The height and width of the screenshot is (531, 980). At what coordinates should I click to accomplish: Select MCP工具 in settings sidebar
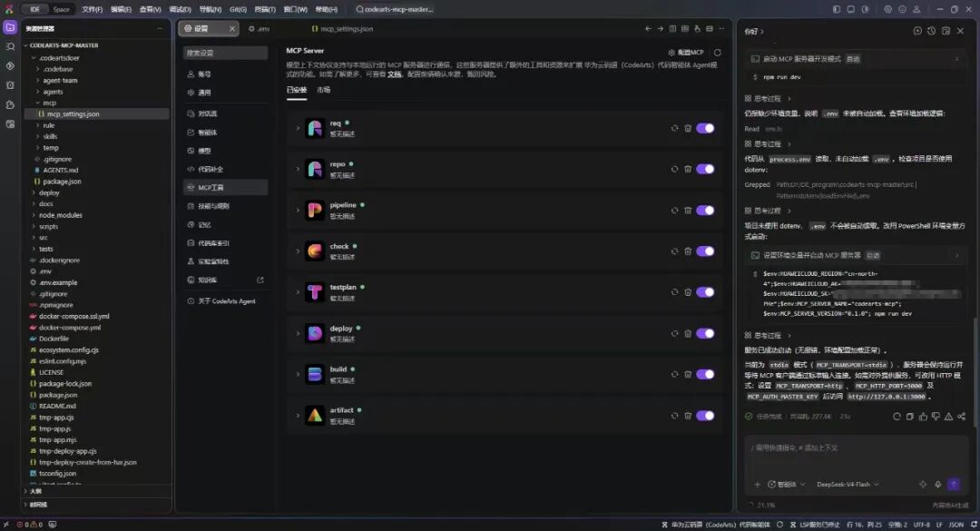pos(225,188)
